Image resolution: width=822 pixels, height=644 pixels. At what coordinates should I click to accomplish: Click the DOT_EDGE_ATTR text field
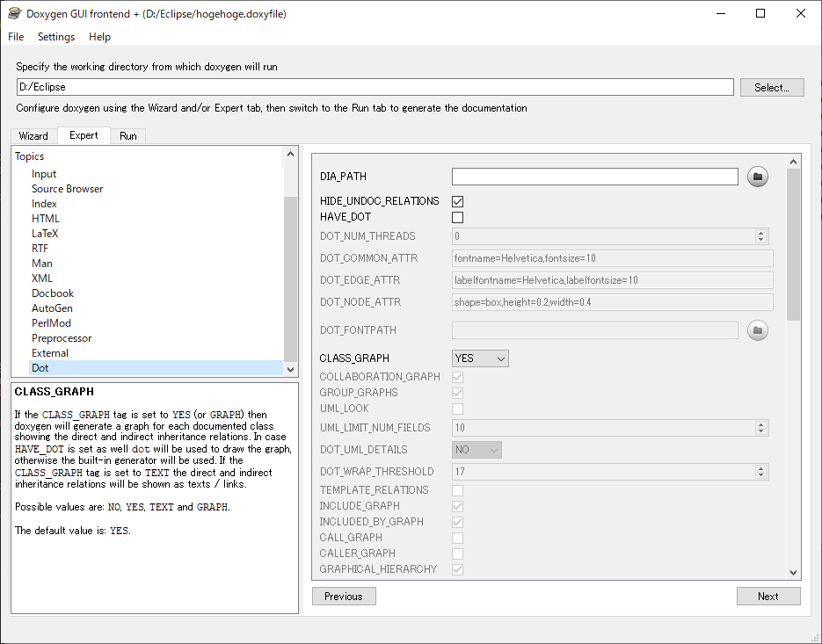pyautogui.click(x=612, y=280)
